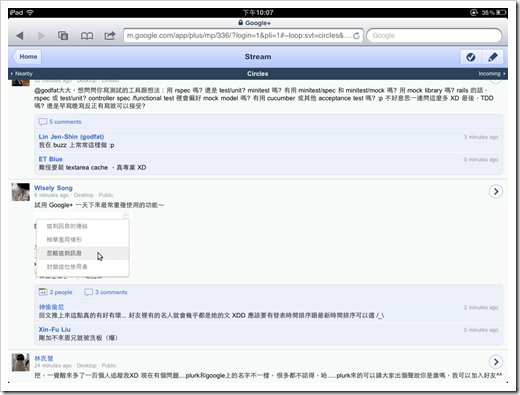520x395 pixels.
Task: Open the 3 comments link
Action: point(111,292)
